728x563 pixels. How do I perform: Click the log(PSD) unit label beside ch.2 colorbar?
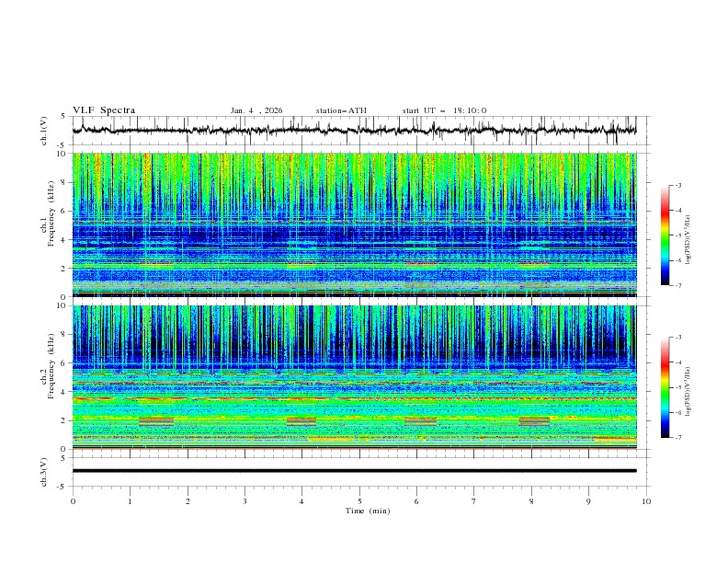pos(688,391)
